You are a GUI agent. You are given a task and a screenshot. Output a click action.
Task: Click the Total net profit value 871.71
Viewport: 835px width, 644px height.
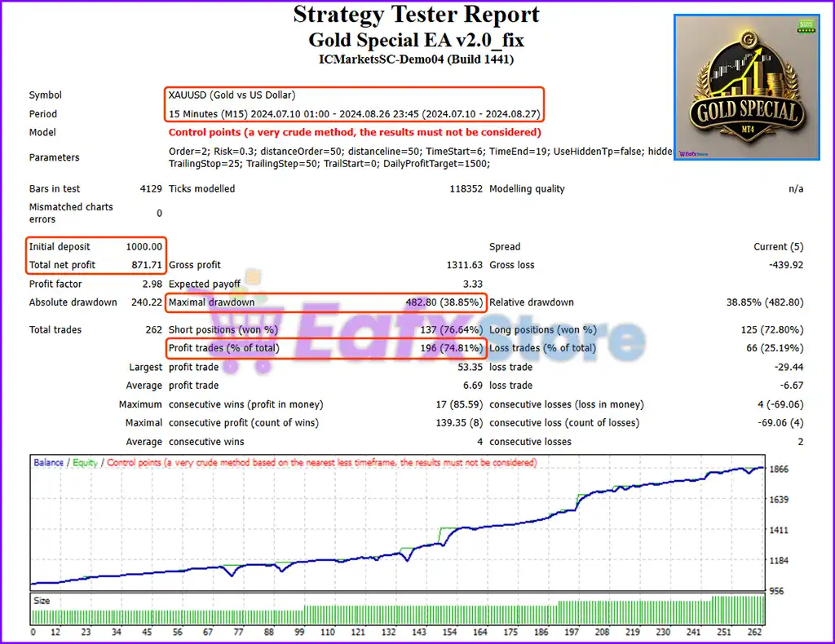147,264
